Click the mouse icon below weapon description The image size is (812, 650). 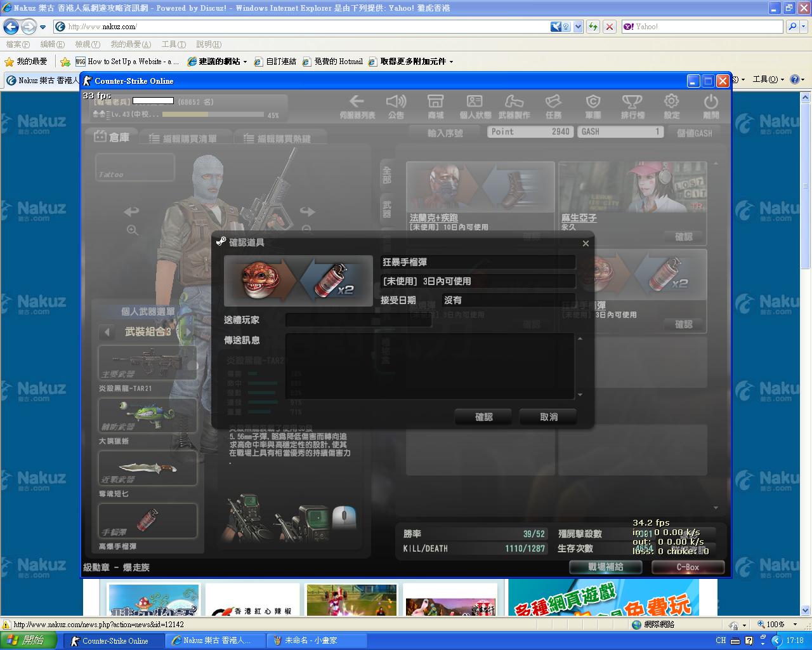click(344, 517)
